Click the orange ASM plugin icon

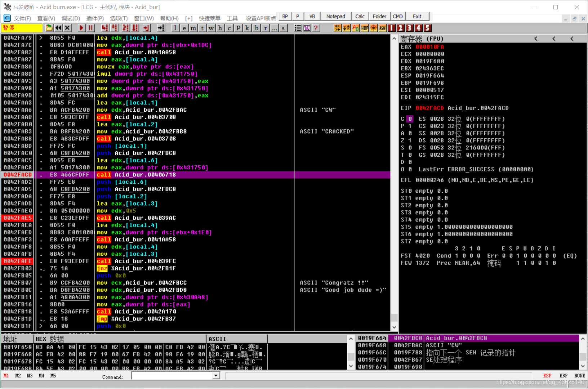383,28
